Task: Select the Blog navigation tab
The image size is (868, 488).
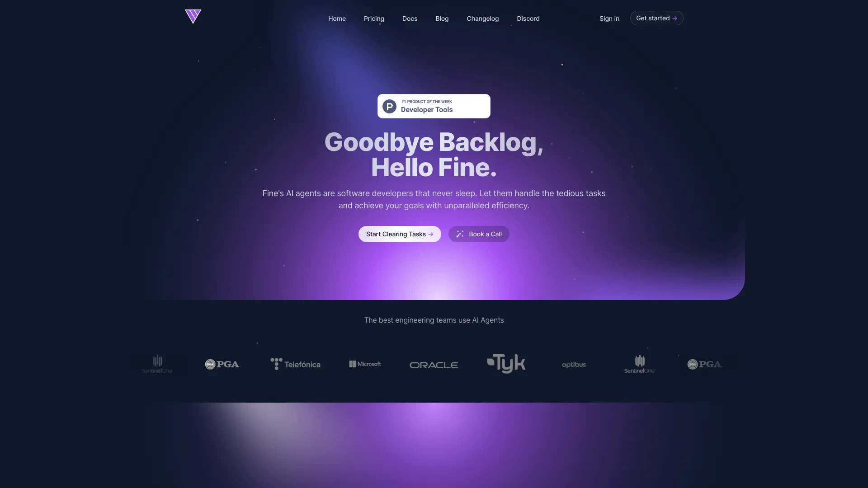Action: pos(442,18)
